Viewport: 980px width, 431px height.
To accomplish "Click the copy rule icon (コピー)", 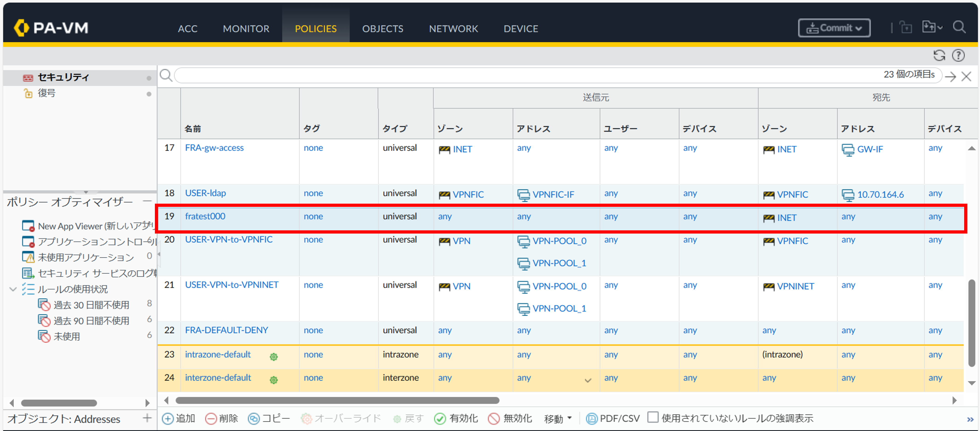I will tap(253, 418).
